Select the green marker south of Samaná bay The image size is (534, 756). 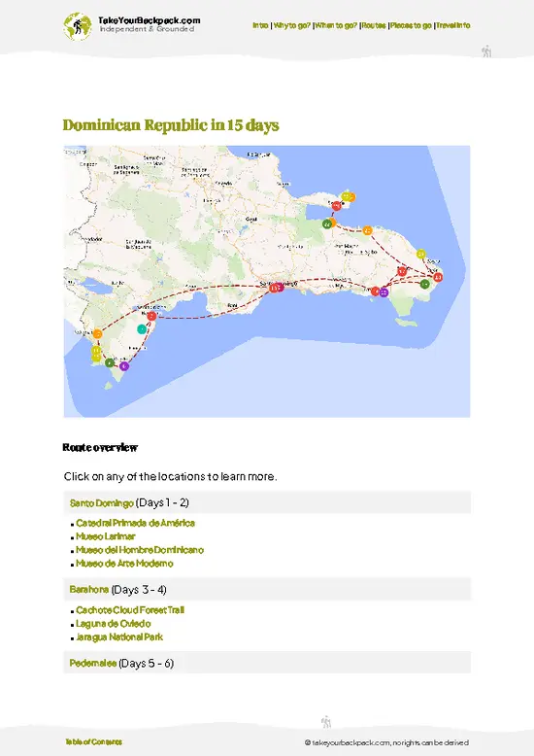(x=327, y=223)
